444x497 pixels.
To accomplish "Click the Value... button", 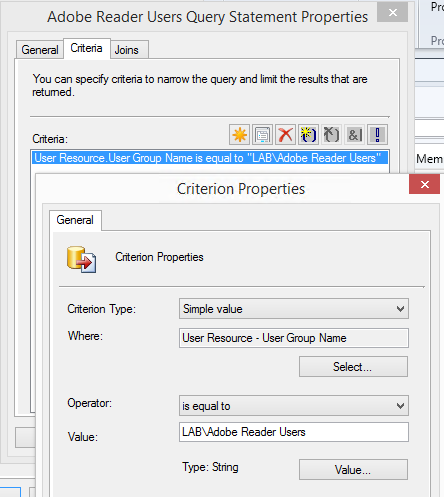I will [x=353, y=470].
